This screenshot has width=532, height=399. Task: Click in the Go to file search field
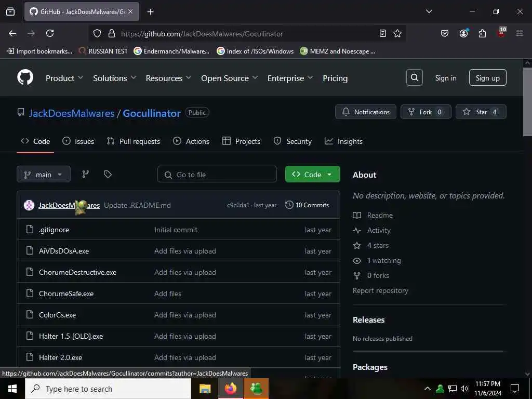[x=217, y=175]
